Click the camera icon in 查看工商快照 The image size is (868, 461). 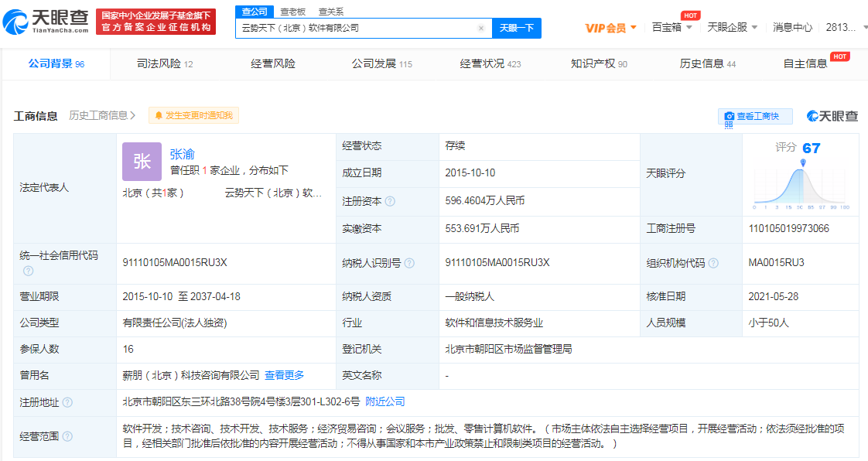coord(729,116)
